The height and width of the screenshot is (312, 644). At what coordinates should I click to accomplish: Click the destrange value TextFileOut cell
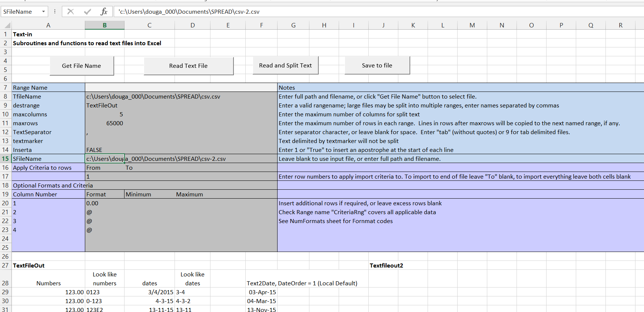click(x=104, y=105)
